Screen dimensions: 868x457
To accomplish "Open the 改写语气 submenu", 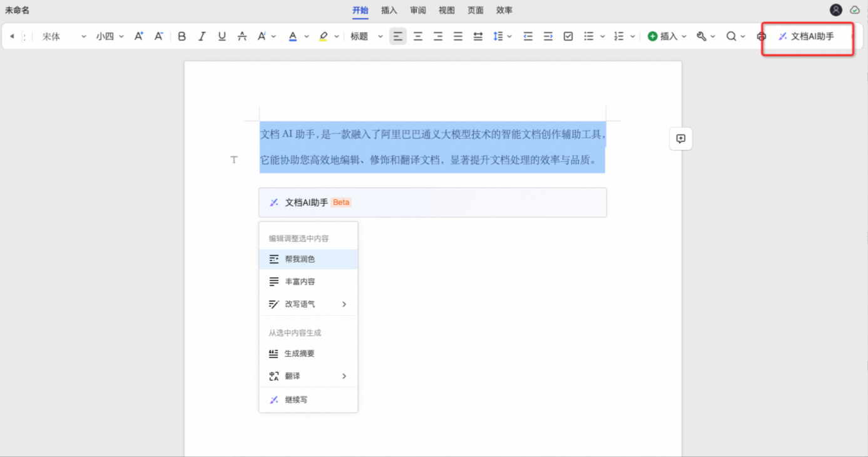I will click(309, 304).
